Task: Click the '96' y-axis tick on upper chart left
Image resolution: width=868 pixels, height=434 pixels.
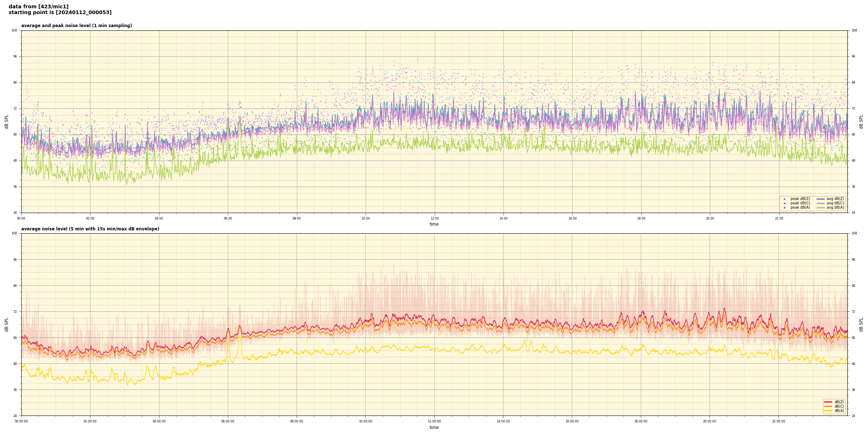Action: 15,56
